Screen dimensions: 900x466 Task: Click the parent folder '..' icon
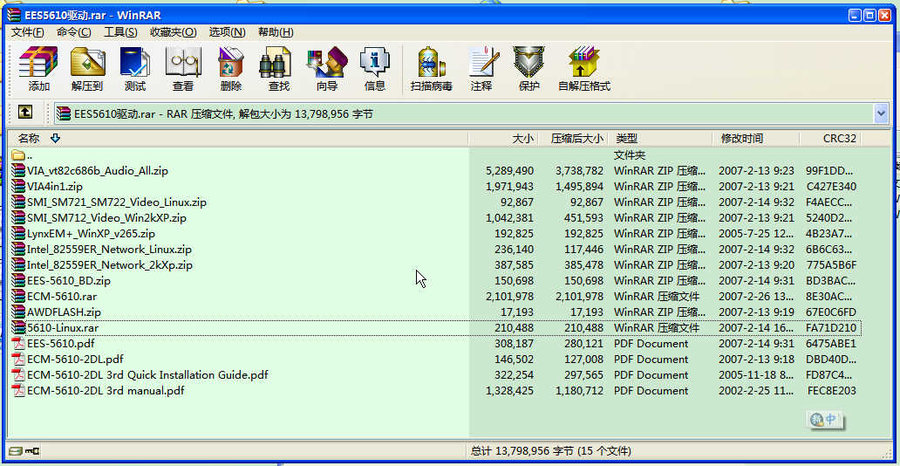click(18, 155)
